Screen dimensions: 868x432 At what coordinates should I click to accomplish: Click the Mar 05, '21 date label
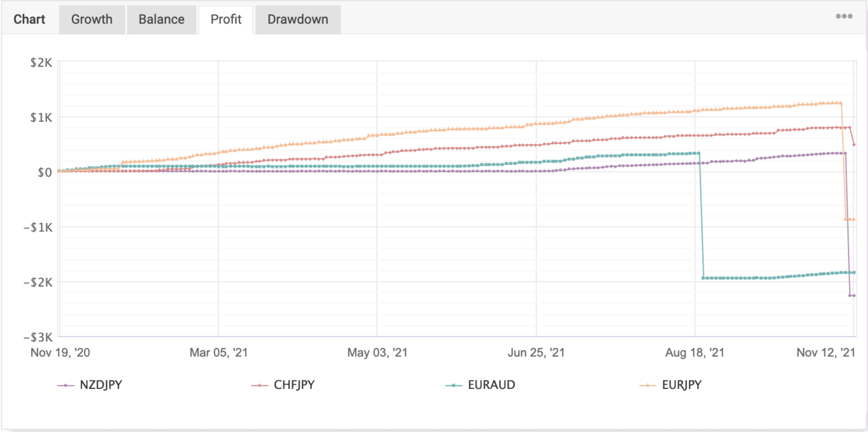click(219, 353)
